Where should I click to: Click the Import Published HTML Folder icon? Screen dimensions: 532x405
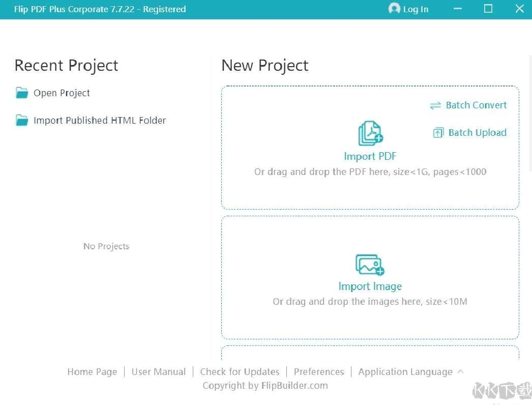[22, 120]
